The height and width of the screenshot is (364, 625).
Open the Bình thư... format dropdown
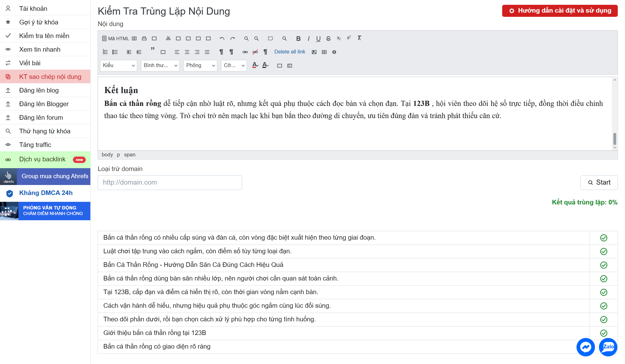160,65
